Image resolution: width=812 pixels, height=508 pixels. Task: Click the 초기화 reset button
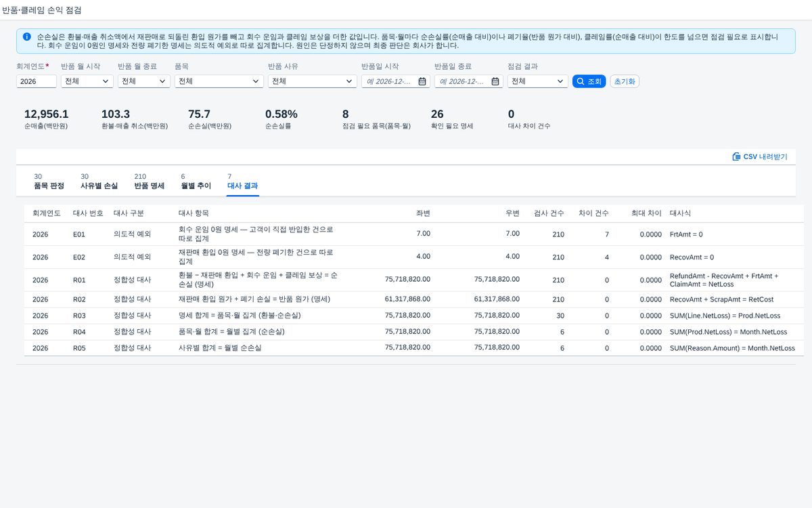point(625,81)
